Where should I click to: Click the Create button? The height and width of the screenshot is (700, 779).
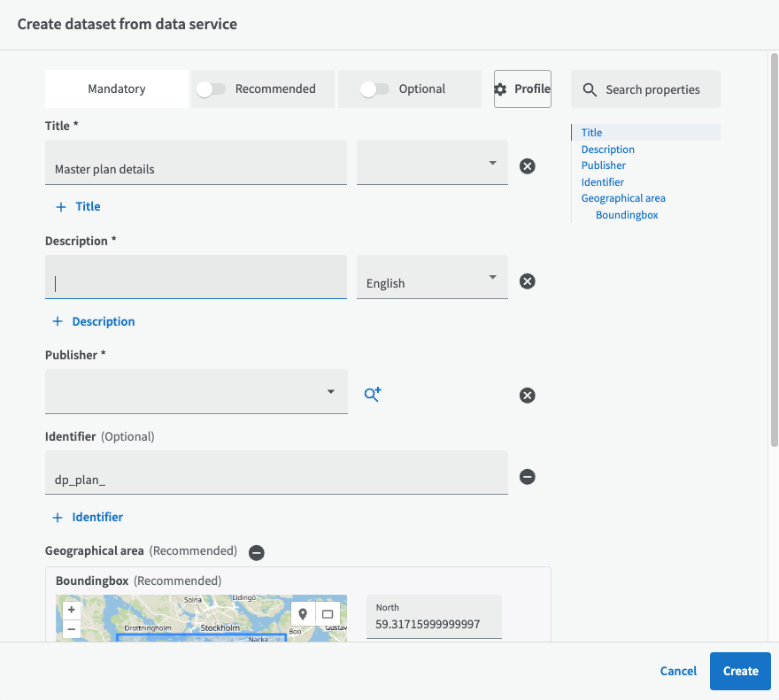740,671
